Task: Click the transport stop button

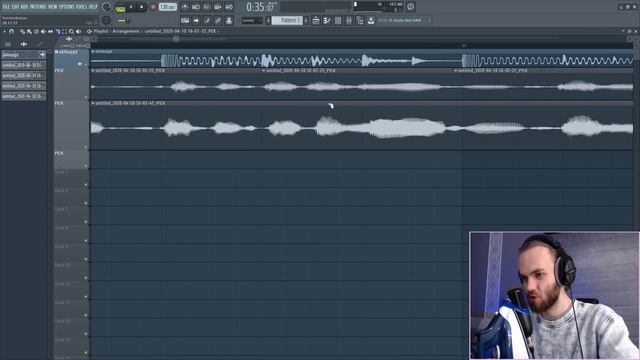Action: click(x=141, y=7)
